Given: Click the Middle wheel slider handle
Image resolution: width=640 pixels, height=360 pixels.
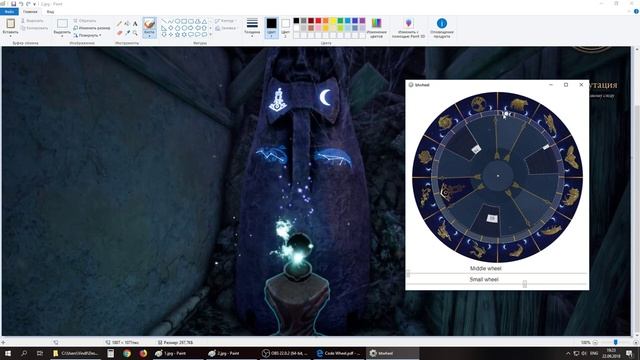Looking at the screenshot, I should [408, 273].
